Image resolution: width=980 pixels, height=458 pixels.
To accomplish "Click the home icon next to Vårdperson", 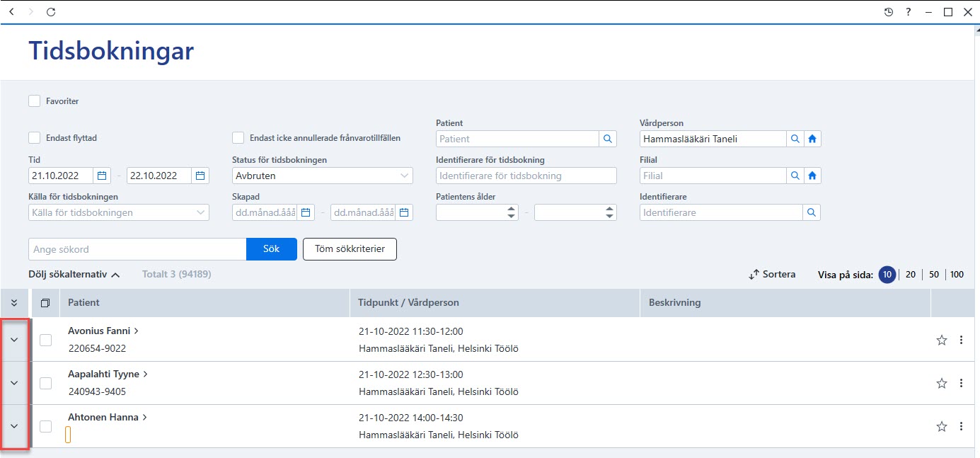I will (x=812, y=139).
